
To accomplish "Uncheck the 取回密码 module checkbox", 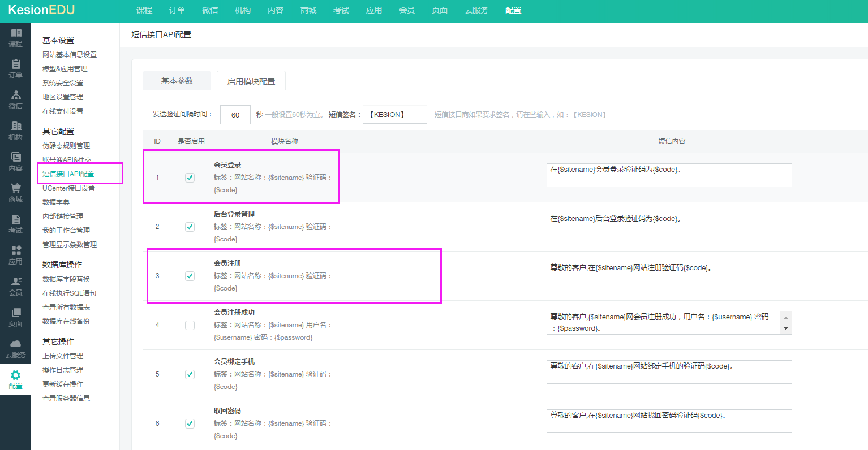I will click(190, 423).
